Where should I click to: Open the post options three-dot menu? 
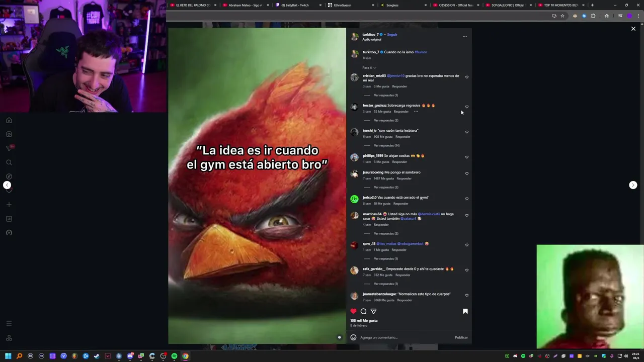tap(465, 37)
